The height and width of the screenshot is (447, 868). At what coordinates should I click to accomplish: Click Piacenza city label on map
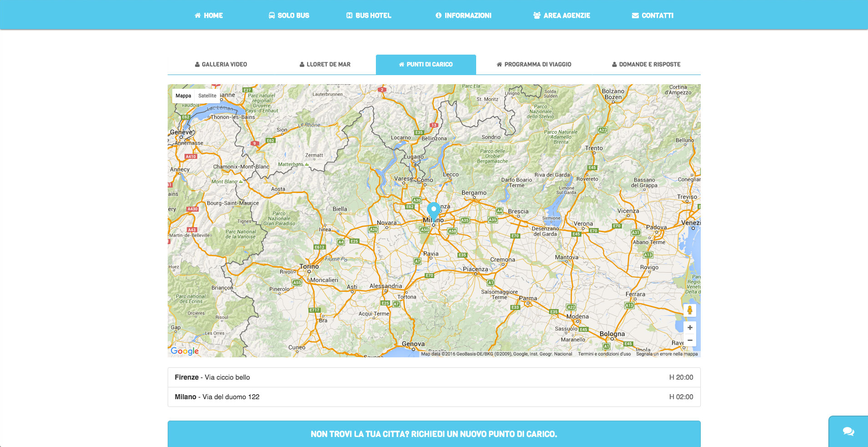[x=475, y=269]
